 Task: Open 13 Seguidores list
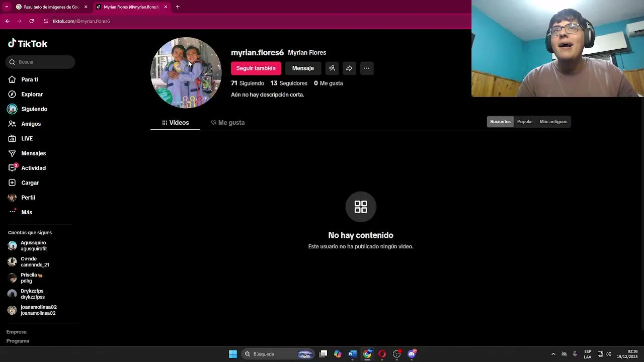point(289,83)
